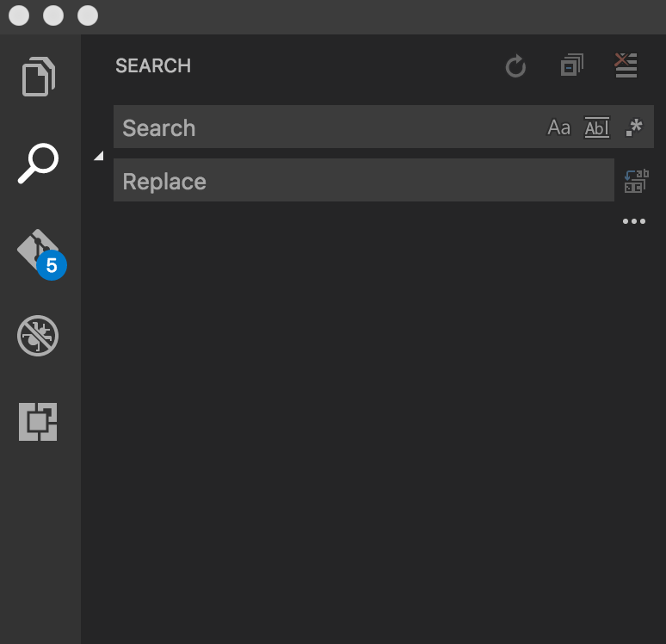Clear search results

coord(626,65)
